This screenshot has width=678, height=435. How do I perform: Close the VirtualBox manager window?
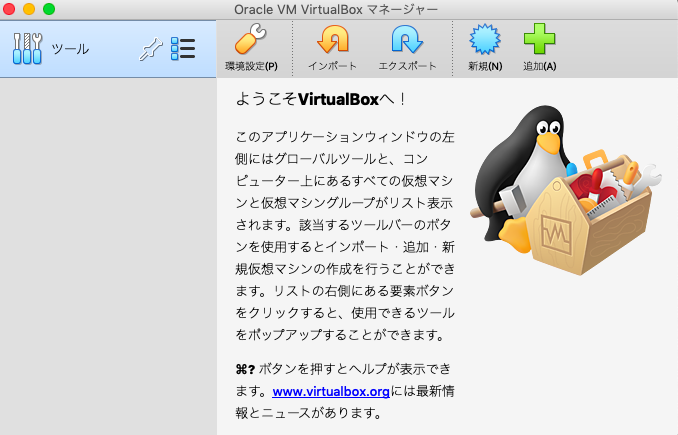9,9
